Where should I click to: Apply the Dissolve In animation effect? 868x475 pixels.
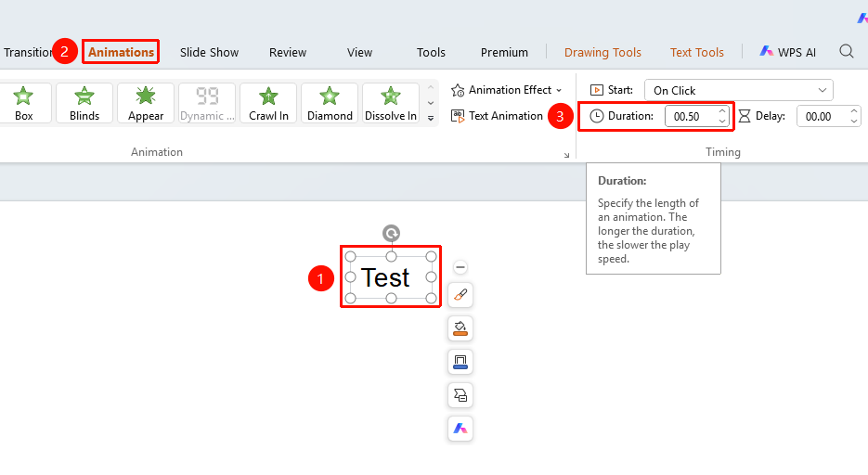[x=391, y=103]
